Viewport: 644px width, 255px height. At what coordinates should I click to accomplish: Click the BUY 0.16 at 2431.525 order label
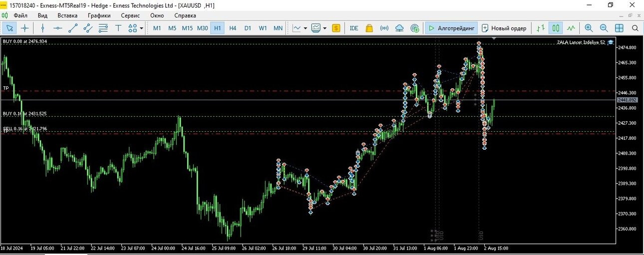coord(25,114)
